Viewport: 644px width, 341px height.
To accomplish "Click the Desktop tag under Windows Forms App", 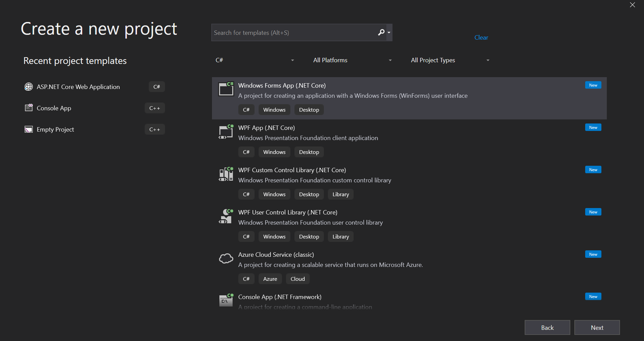I will click(309, 110).
